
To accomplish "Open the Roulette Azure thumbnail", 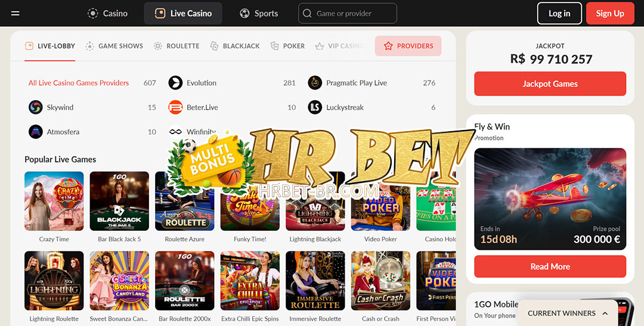I will pyautogui.click(x=185, y=201).
